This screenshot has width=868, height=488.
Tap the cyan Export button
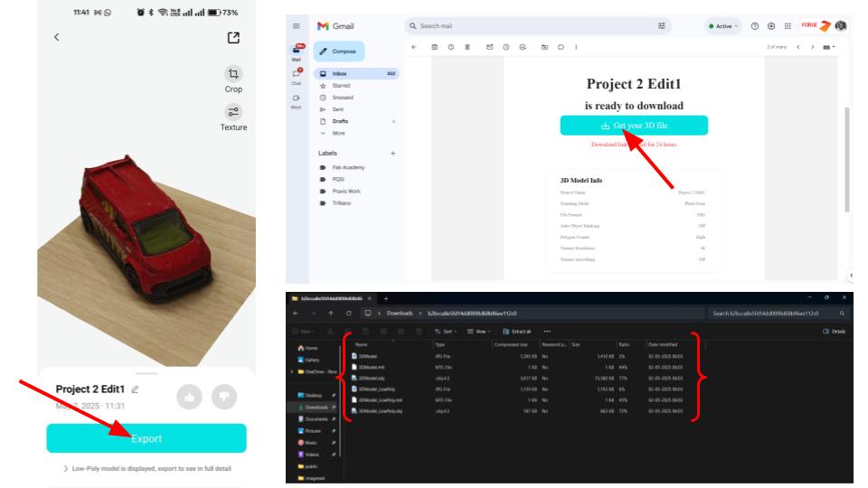pos(146,438)
